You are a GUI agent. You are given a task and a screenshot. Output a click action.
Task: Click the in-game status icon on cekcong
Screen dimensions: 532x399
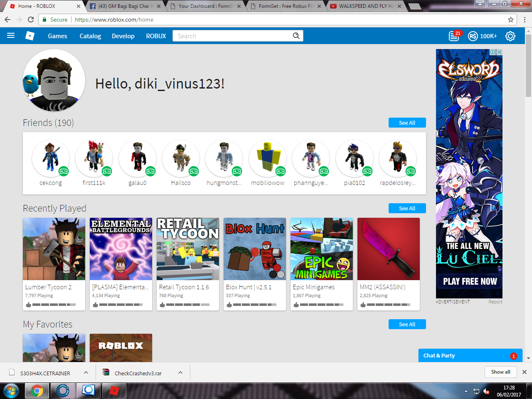click(x=64, y=171)
